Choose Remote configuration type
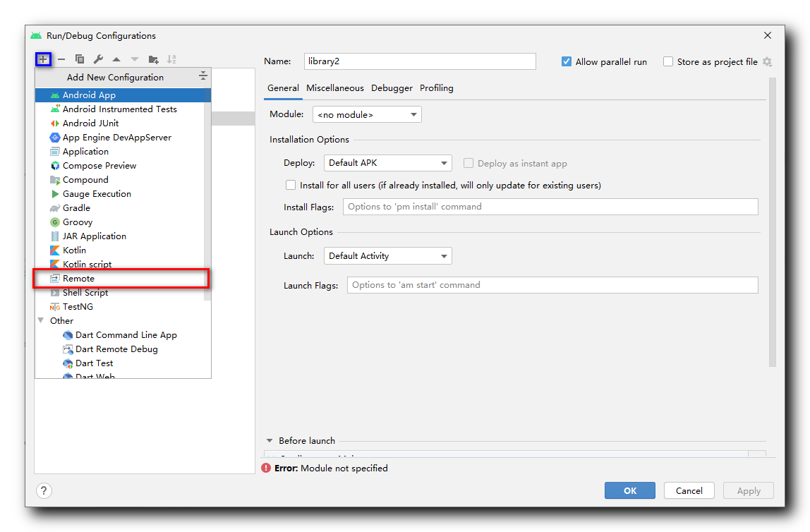The width and height of the screenshot is (810, 532). click(123, 279)
